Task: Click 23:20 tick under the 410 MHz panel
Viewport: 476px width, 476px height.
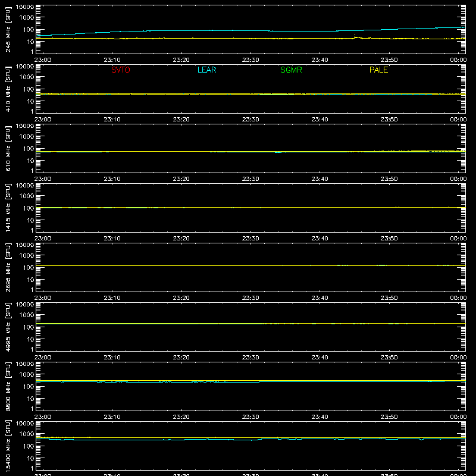Action: click(x=181, y=120)
